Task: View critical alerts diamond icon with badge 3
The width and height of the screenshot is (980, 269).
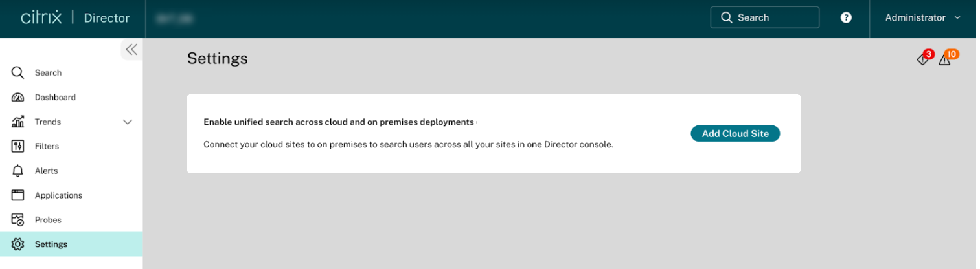Action: (x=923, y=59)
